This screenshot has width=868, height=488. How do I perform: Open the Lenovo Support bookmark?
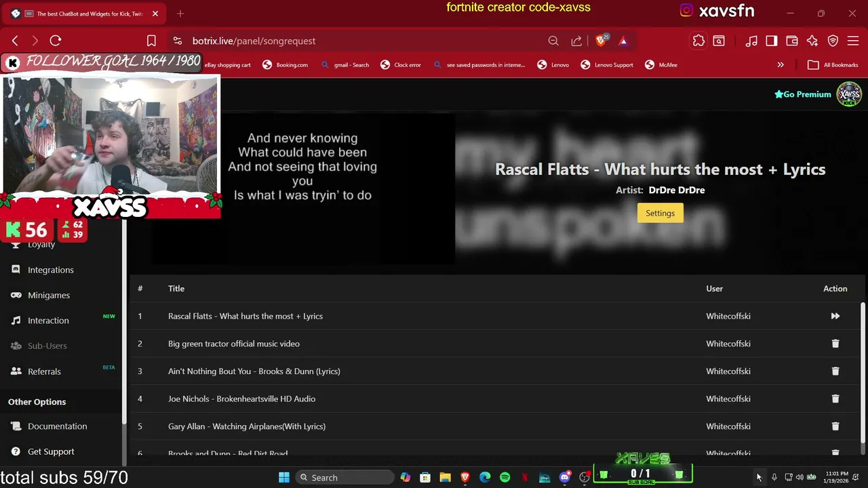(607, 65)
